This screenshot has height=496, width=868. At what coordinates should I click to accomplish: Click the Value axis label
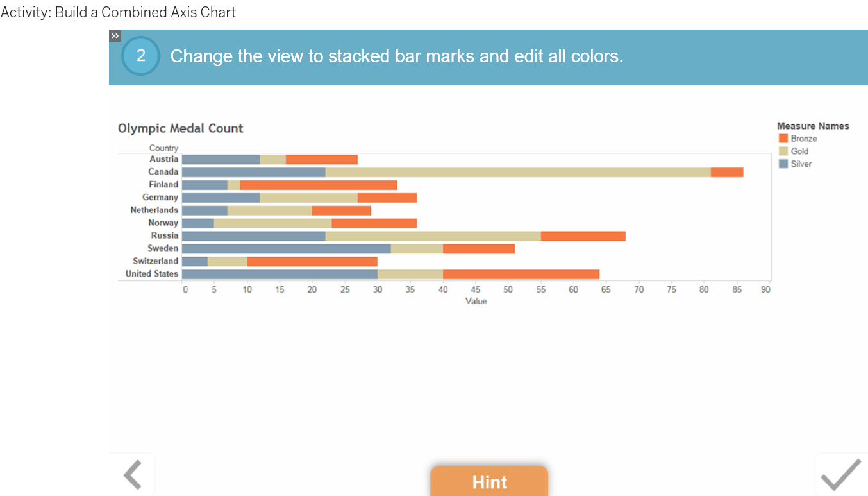(x=476, y=300)
